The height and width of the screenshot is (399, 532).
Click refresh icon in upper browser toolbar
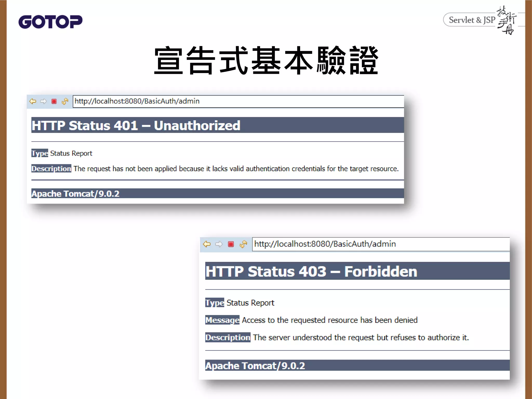65,101
